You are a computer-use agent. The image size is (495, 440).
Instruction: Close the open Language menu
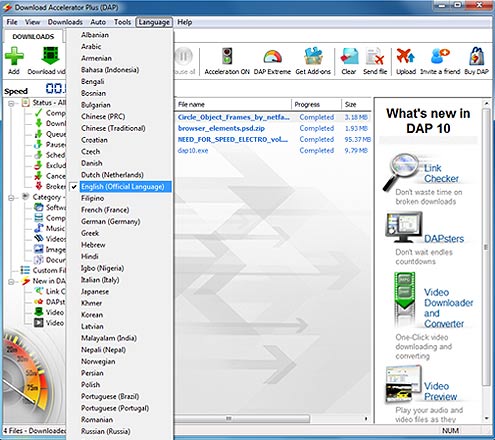pyautogui.click(x=154, y=22)
